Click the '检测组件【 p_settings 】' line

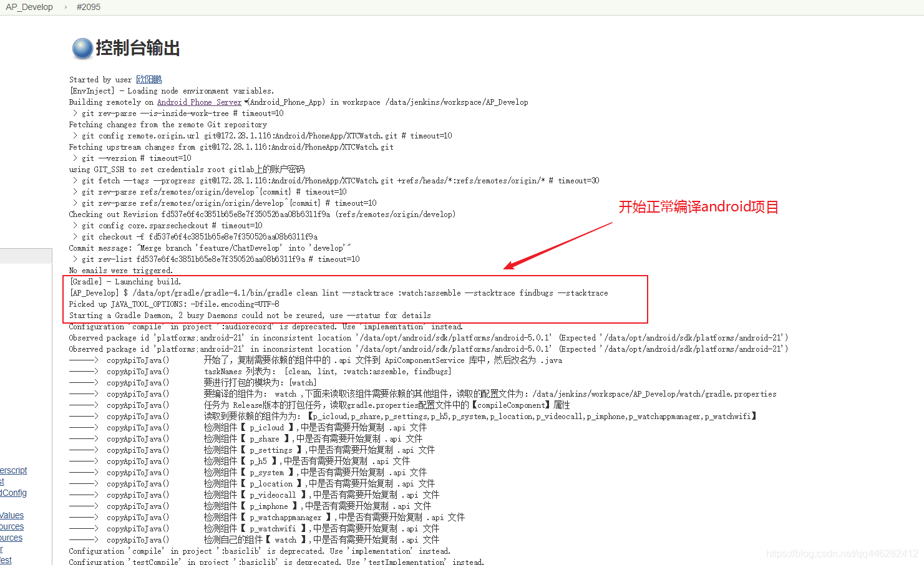252,450
